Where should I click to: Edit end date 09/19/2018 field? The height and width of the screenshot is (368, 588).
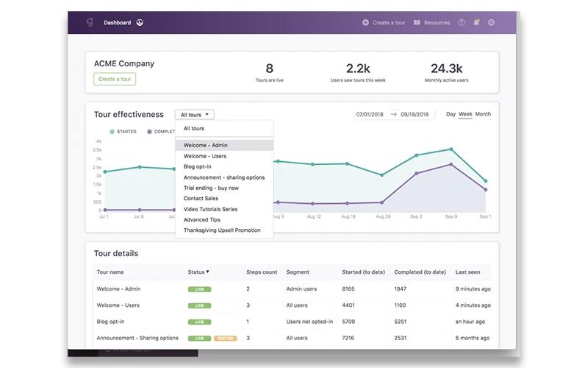point(415,114)
